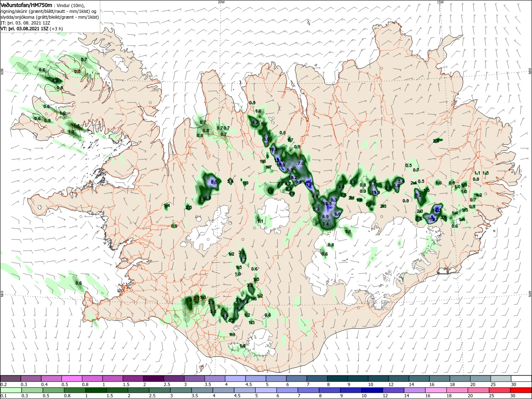Select the darkest purple swatch labeled 2
Screen dimensions: 532x399
[153, 379]
